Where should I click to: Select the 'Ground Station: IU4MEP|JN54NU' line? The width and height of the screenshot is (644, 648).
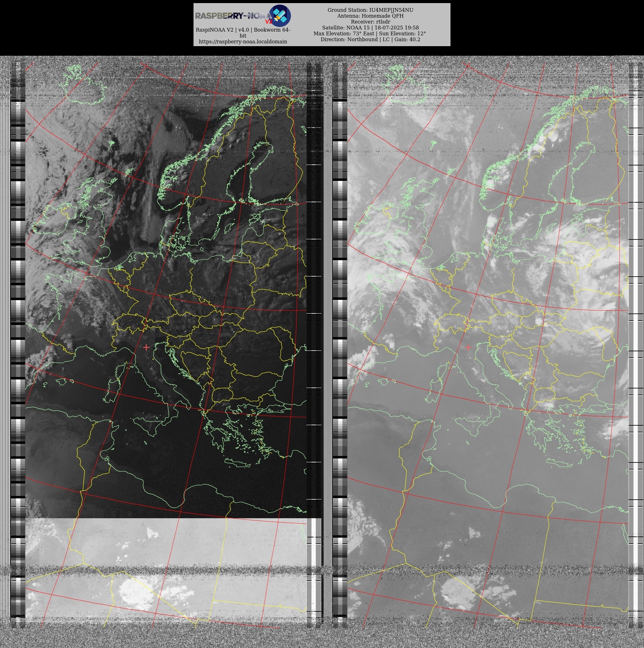pyautogui.click(x=370, y=10)
